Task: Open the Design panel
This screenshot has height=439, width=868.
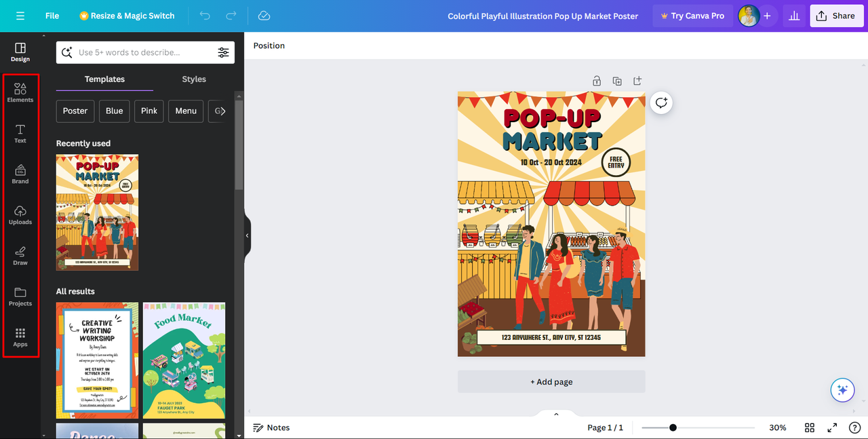Action: pyautogui.click(x=20, y=52)
